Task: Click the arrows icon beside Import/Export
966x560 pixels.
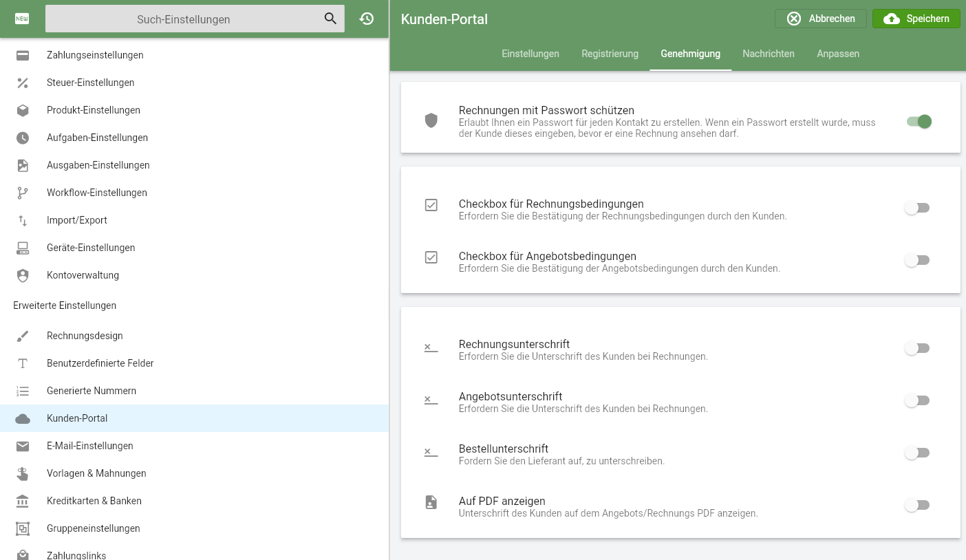Action: click(23, 220)
